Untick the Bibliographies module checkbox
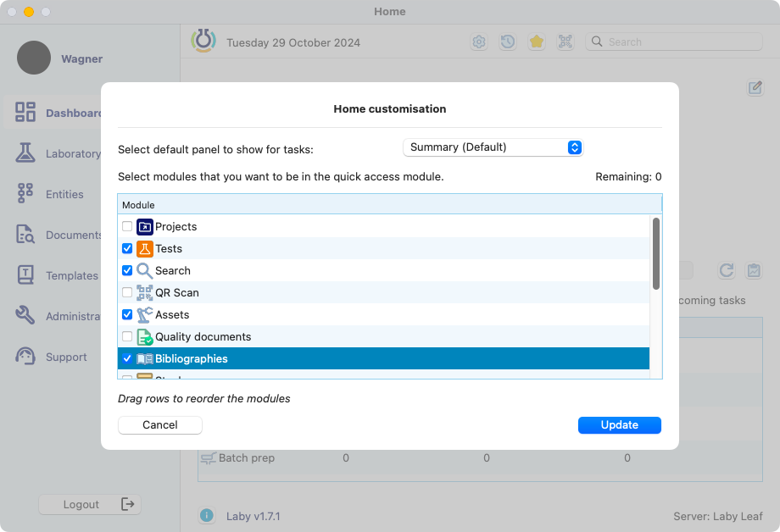 (x=127, y=358)
